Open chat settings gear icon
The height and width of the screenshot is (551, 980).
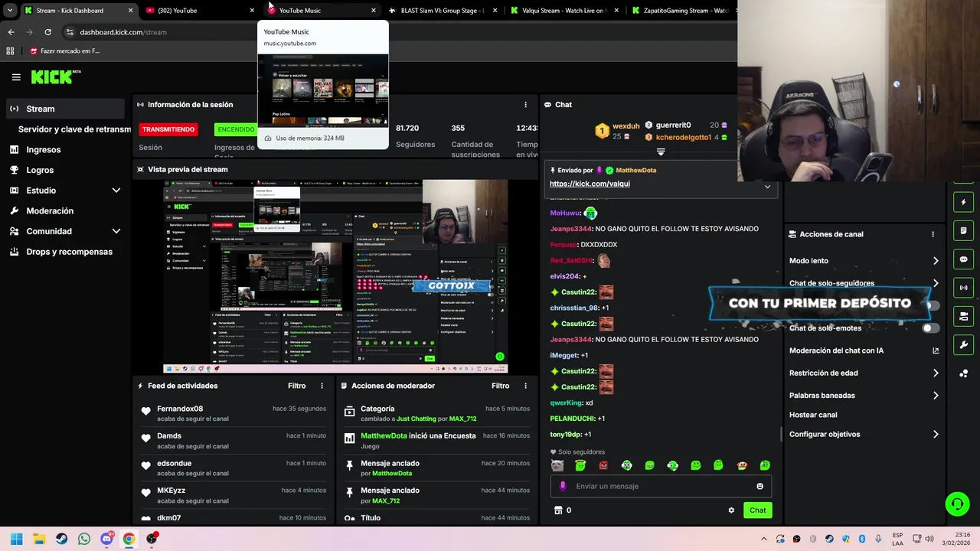point(731,510)
